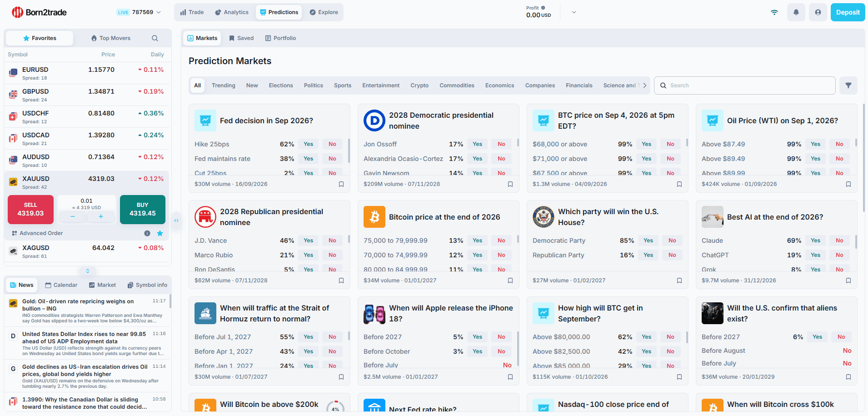The width and height of the screenshot is (868, 416).
Task: Pick No for Marco Rubio
Action: (x=333, y=255)
